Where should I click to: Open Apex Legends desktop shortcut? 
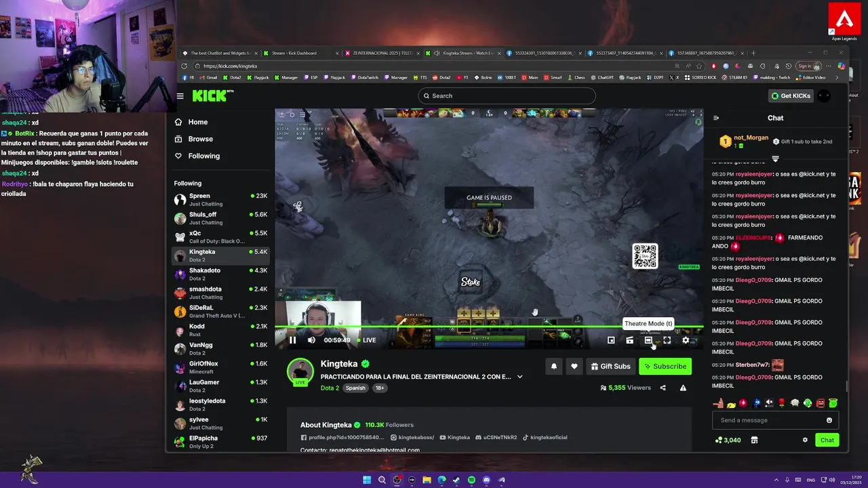[844, 22]
